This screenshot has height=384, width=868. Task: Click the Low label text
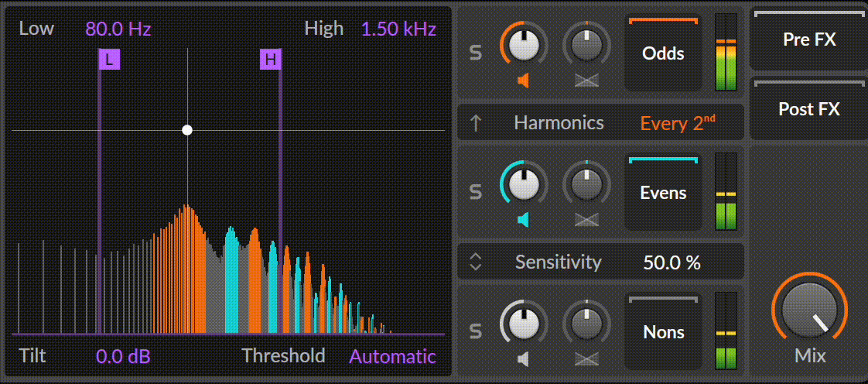pos(36,29)
